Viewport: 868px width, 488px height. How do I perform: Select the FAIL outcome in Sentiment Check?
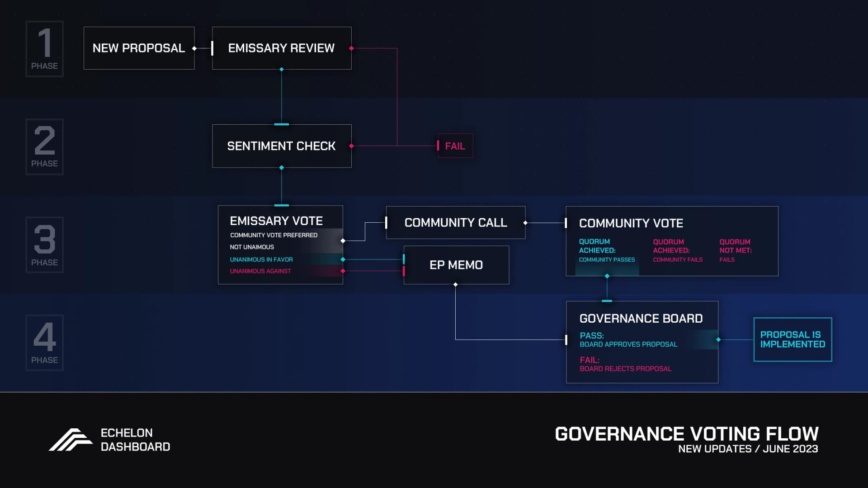(455, 145)
